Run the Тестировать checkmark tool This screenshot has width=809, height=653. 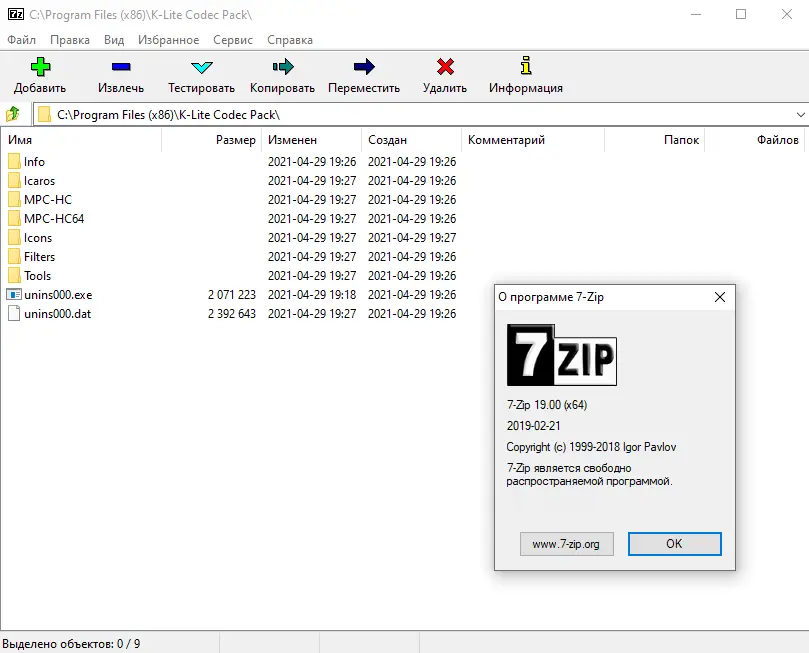point(202,67)
